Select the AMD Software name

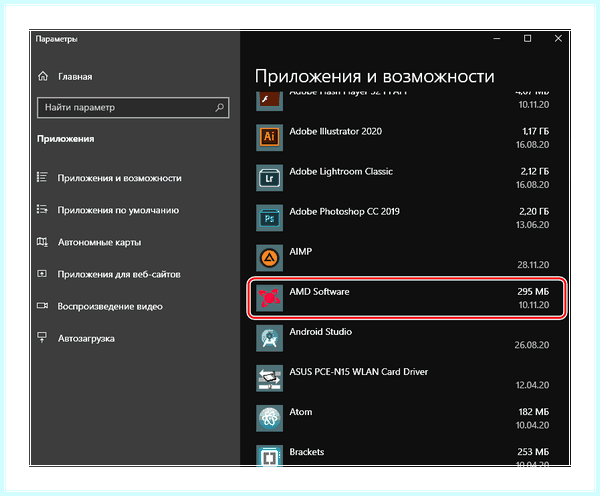point(319,292)
